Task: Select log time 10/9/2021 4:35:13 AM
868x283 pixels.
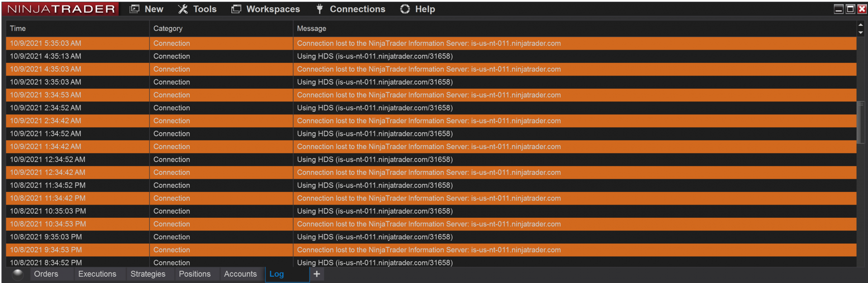Action: pyautogui.click(x=46, y=56)
